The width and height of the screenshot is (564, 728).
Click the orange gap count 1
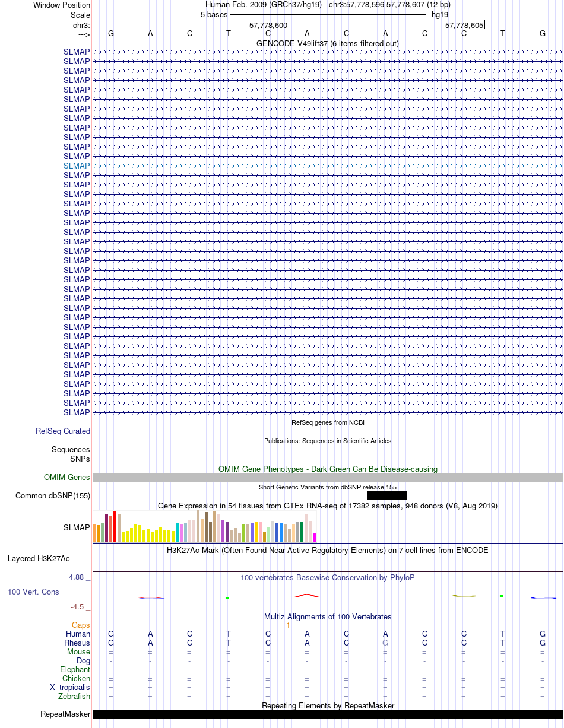tap(288, 625)
